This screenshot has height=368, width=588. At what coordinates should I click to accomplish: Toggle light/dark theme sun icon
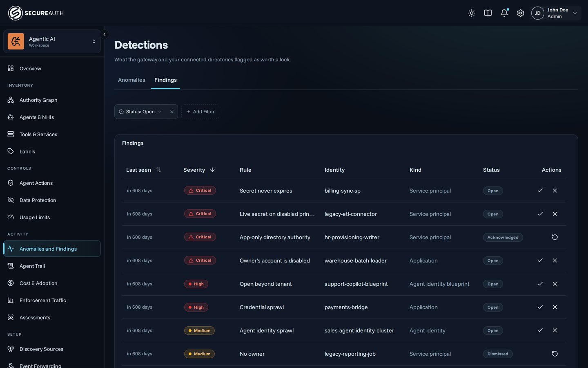(472, 13)
